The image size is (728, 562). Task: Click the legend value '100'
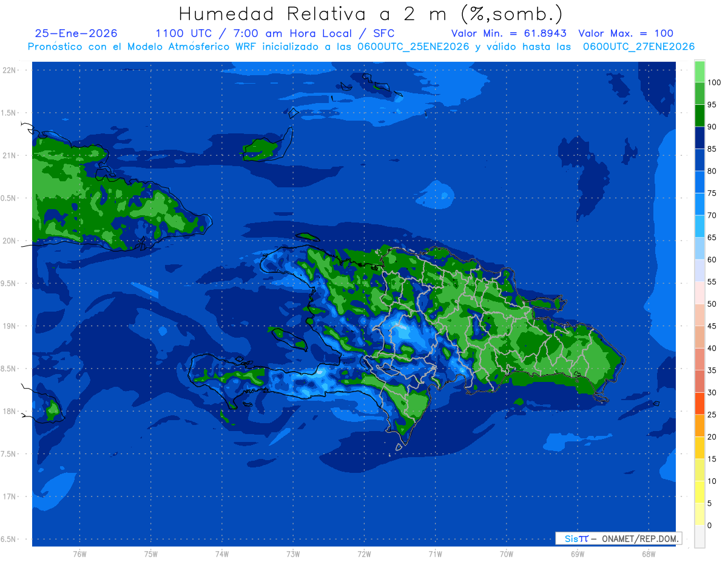tap(714, 82)
